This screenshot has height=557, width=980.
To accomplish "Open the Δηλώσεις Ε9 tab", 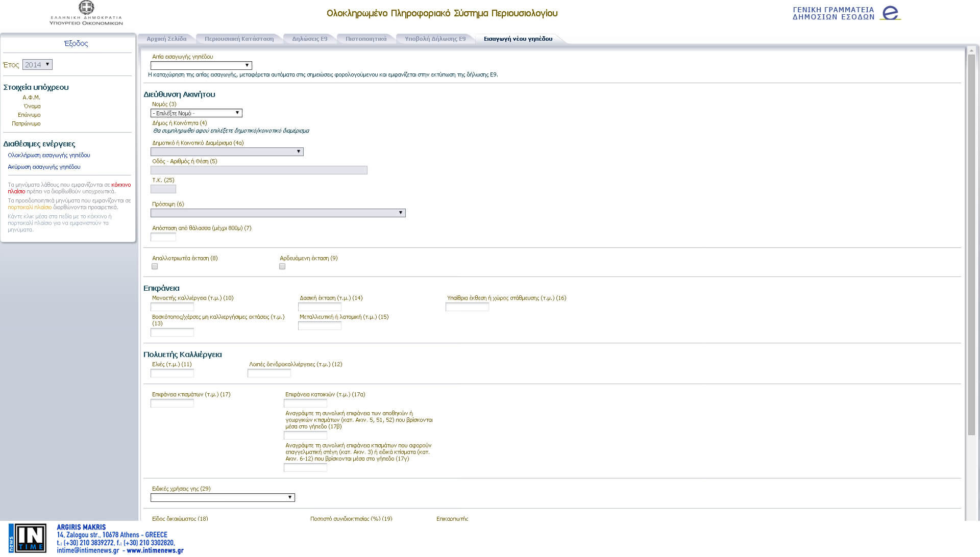I will pyautogui.click(x=310, y=39).
